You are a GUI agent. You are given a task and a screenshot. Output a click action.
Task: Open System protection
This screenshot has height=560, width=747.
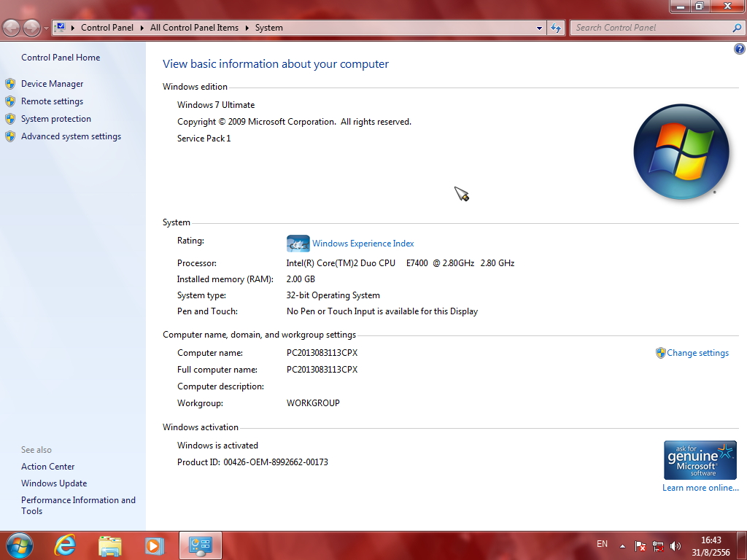[x=55, y=119]
